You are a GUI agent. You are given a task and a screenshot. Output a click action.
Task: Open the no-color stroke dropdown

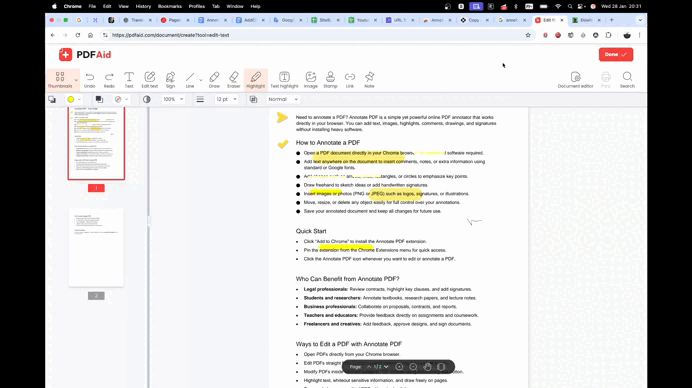click(121, 99)
